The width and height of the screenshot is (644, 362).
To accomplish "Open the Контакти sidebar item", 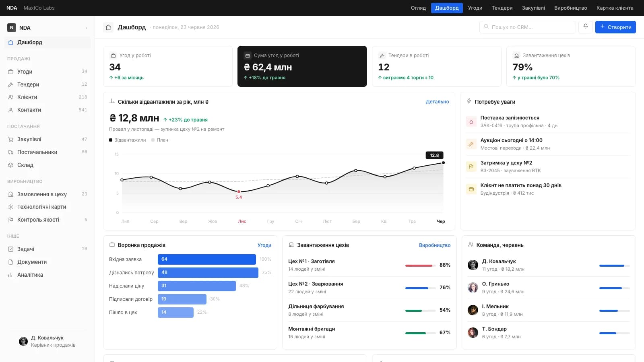I will (47, 110).
